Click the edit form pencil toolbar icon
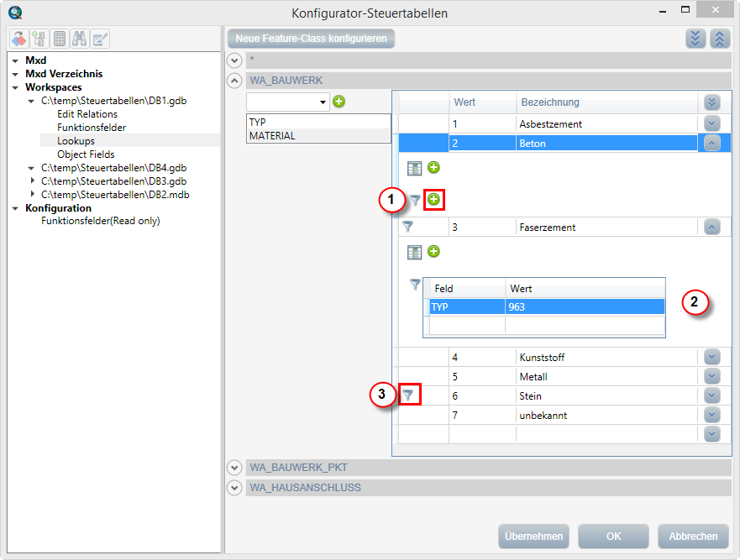Image resolution: width=740 pixels, height=560 pixels. [x=100, y=39]
